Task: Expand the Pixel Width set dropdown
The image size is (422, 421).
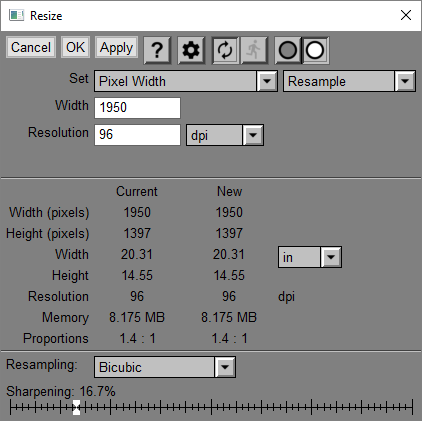Action: point(186,81)
